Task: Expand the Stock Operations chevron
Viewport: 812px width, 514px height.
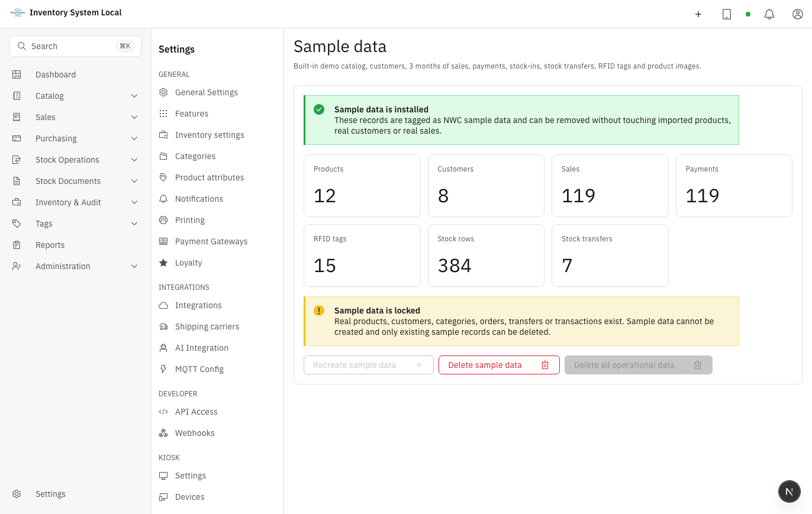Action: 134,160
